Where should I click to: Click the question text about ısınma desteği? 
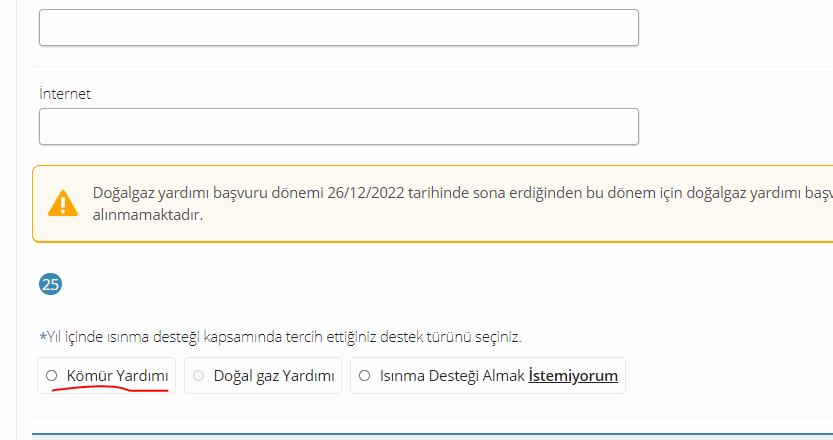[280, 337]
